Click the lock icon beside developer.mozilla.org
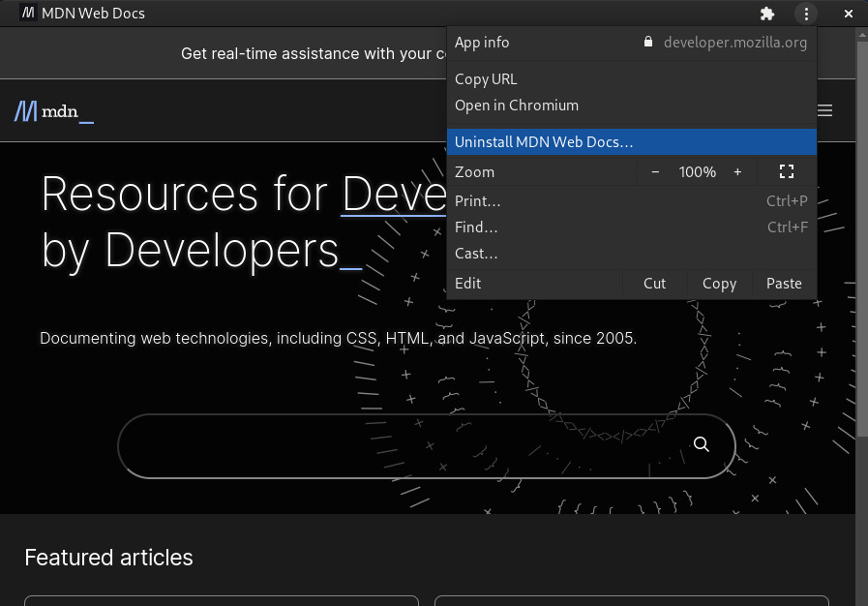 tap(647, 42)
